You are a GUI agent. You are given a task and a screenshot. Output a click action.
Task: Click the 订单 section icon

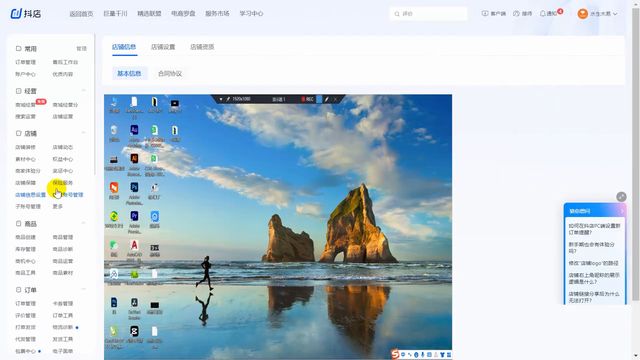click(18, 289)
